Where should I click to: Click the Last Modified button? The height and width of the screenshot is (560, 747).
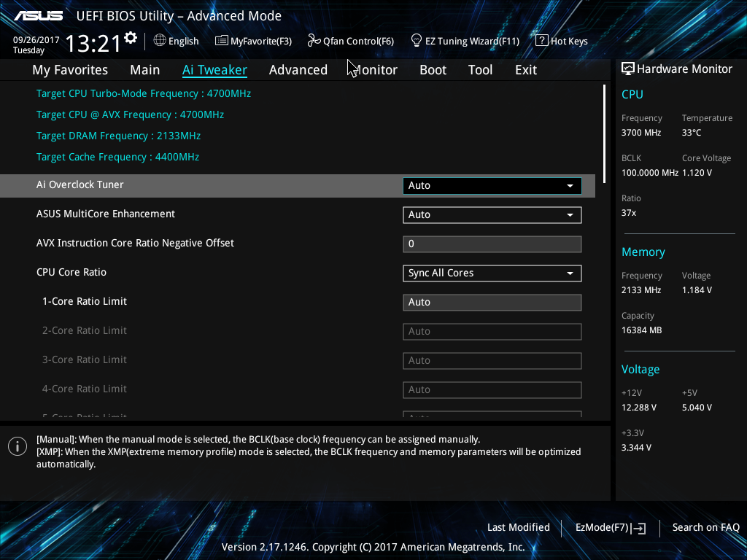[519, 527]
